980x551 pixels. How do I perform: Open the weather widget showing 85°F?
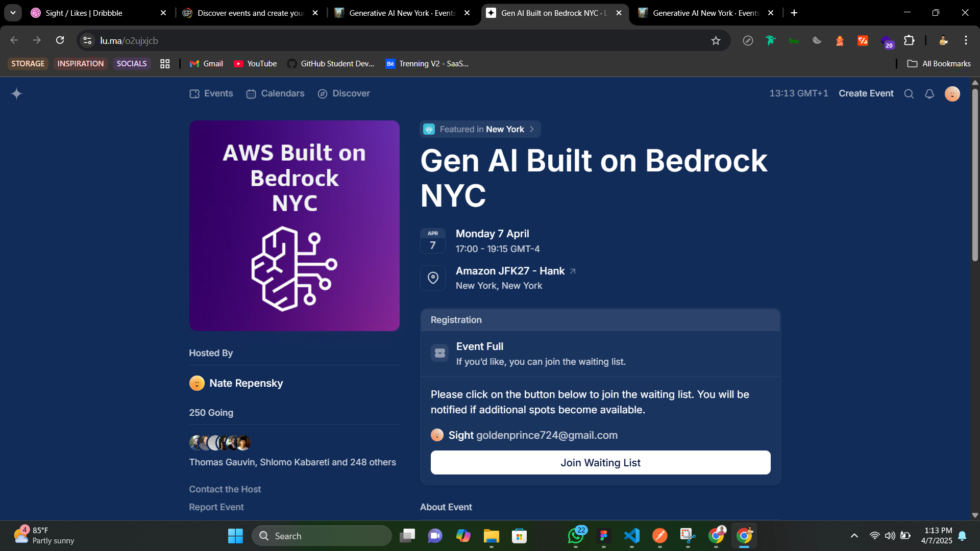click(44, 536)
